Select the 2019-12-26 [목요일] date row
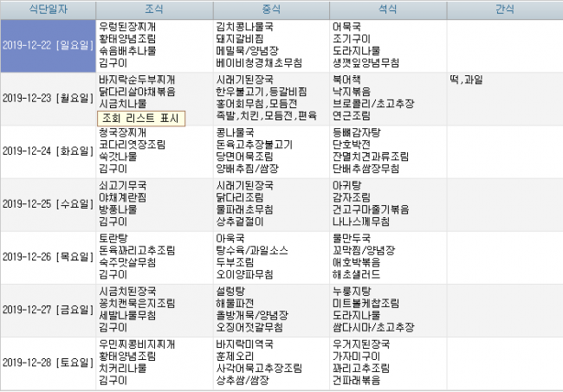Image resolution: width=563 pixels, height=392 pixels. 48,257
